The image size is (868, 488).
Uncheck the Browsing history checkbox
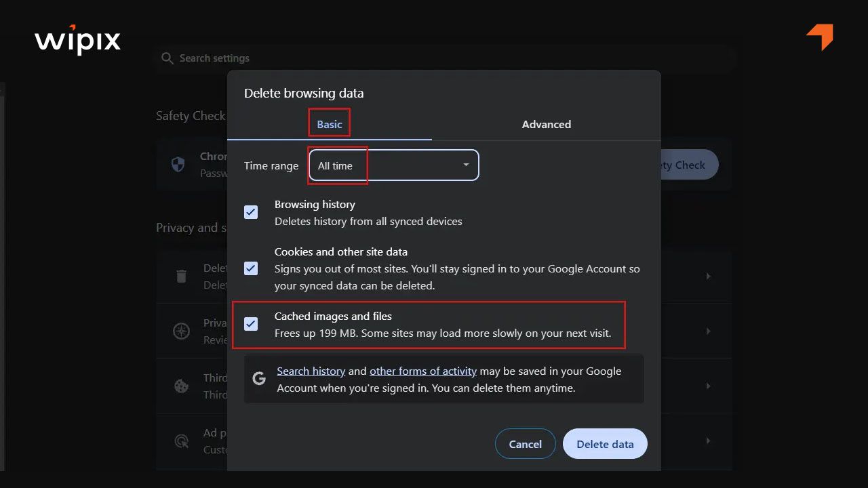tap(251, 212)
